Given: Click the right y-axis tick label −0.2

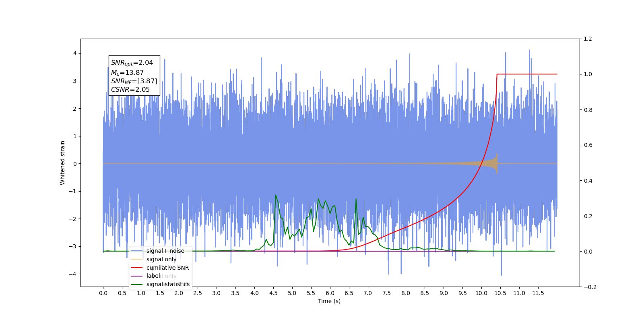Looking at the screenshot, I should click(590, 287).
